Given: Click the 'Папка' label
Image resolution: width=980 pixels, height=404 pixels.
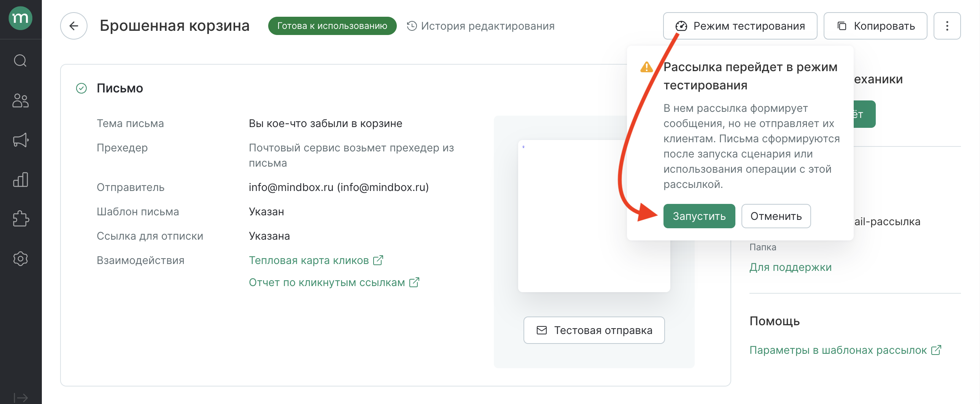Looking at the screenshot, I should click(763, 247).
